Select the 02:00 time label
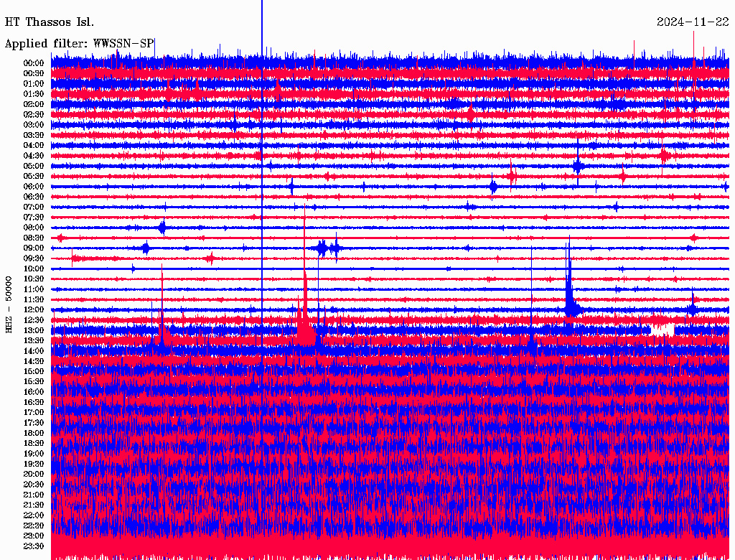The image size is (735, 560). pyautogui.click(x=34, y=104)
